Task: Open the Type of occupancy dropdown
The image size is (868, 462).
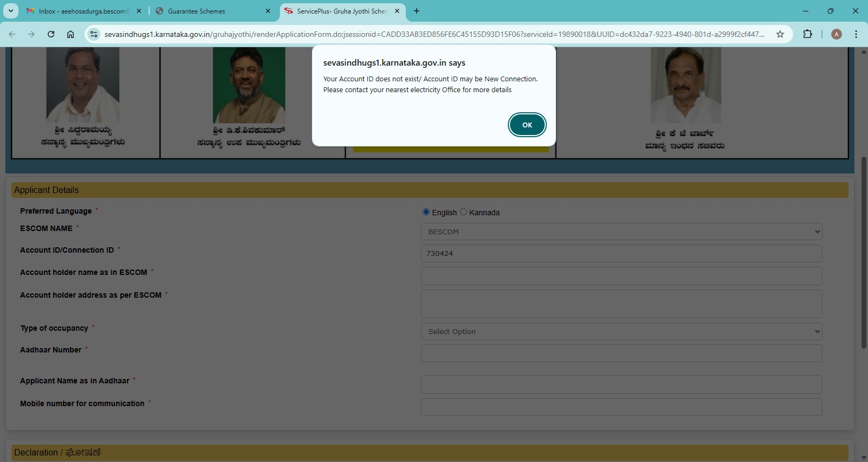Action: click(x=621, y=331)
